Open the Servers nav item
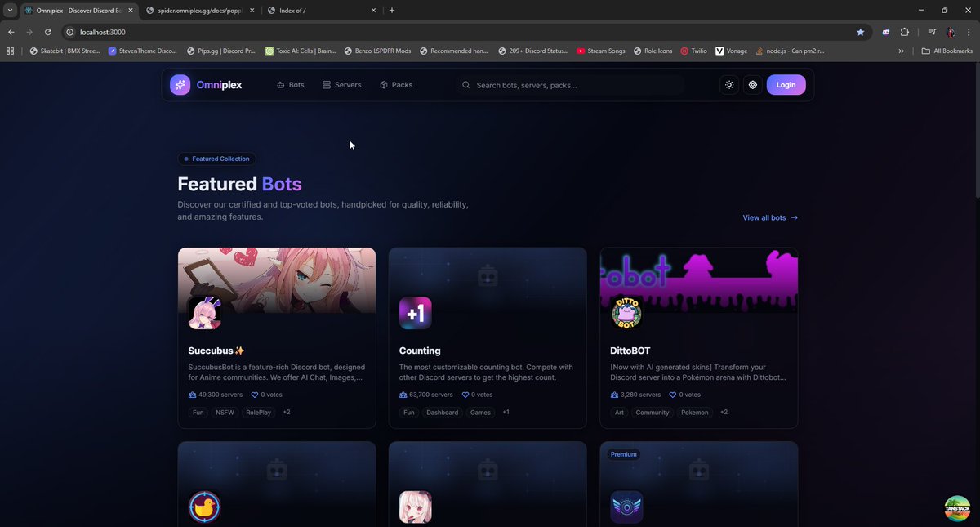The image size is (980, 527). click(341, 85)
